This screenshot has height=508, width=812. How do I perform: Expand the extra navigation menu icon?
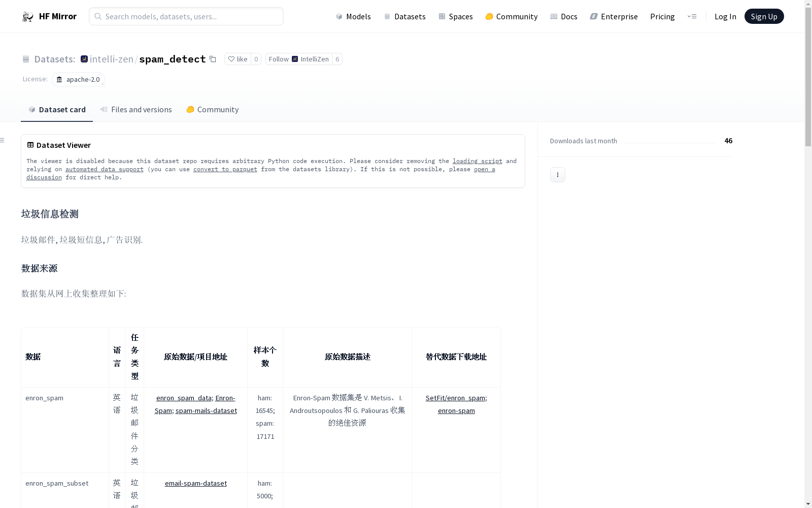click(x=692, y=16)
